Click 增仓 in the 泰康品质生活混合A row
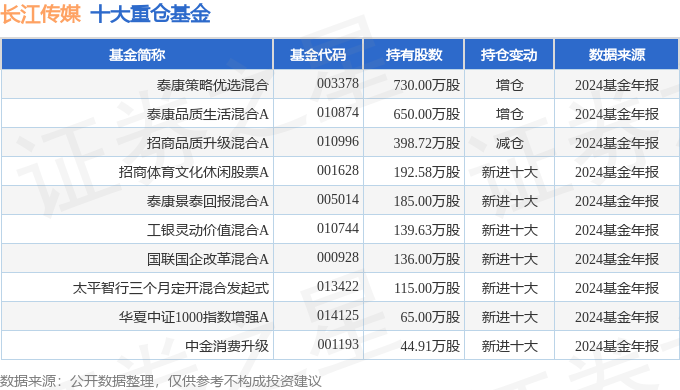680x390 pixels. 510,114
